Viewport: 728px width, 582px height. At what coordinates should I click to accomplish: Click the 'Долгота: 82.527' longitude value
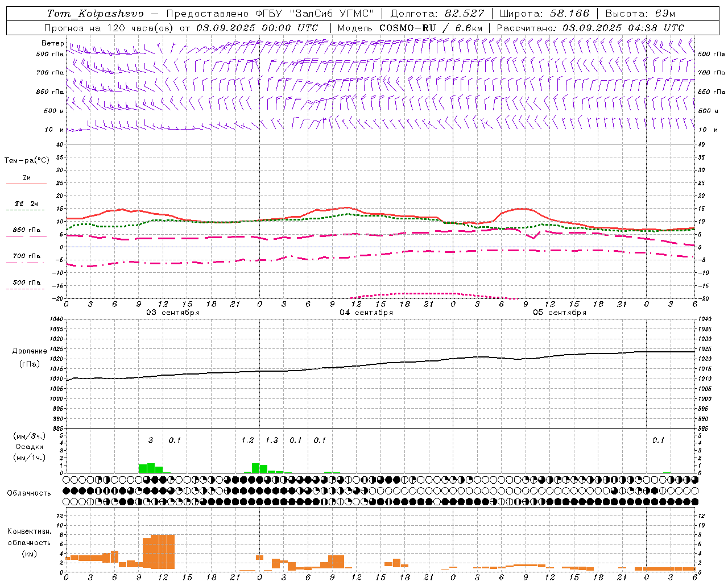point(437,14)
